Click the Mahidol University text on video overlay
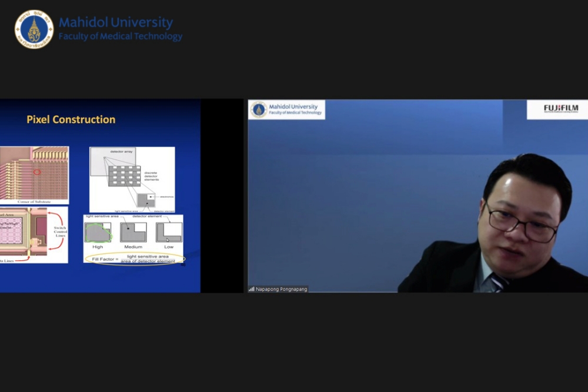The image size is (588, 392). pos(293,107)
